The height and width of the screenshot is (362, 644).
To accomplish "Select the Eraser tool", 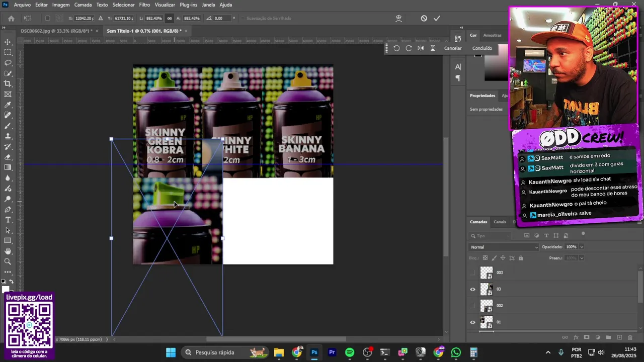I will pos(8,157).
